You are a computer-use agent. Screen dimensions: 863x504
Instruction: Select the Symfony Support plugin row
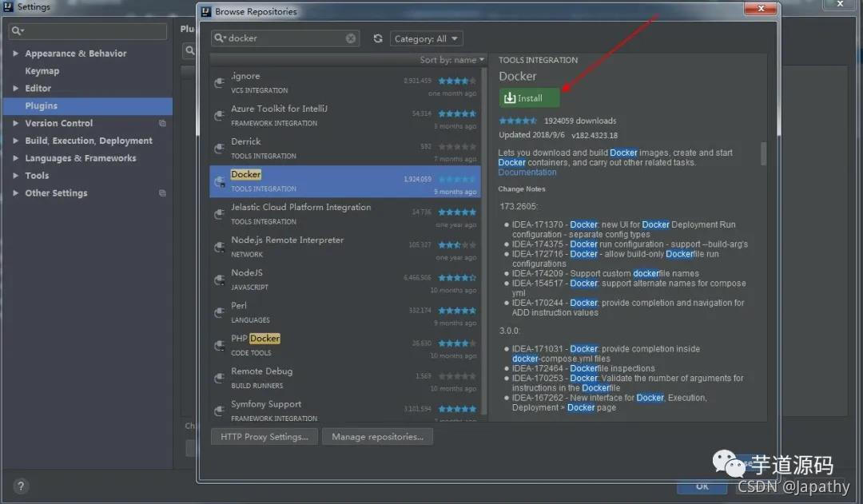345,409
